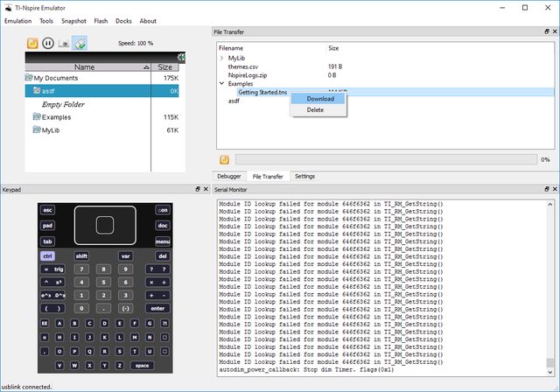The image size is (560, 392).
Task: Open the Docks menu
Action: [x=123, y=21]
